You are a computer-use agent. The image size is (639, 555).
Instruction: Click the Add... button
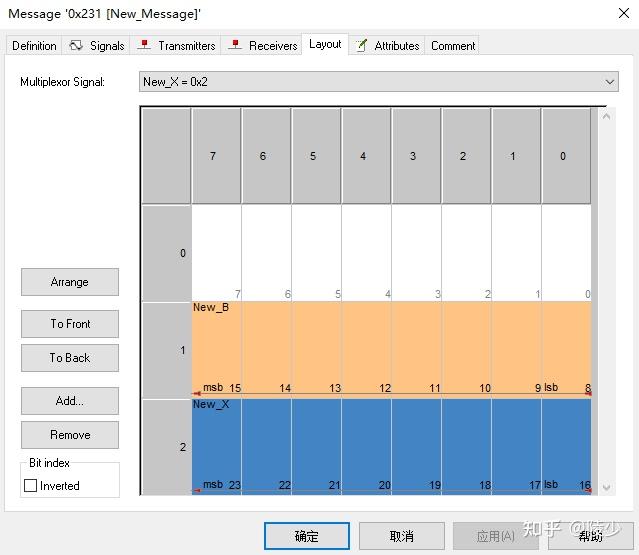point(70,401)
